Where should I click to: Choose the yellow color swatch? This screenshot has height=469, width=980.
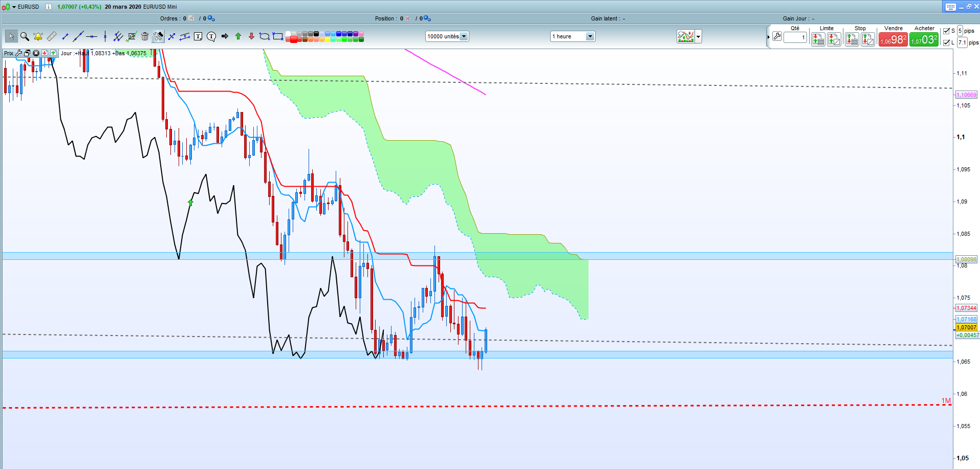(328, 39)
